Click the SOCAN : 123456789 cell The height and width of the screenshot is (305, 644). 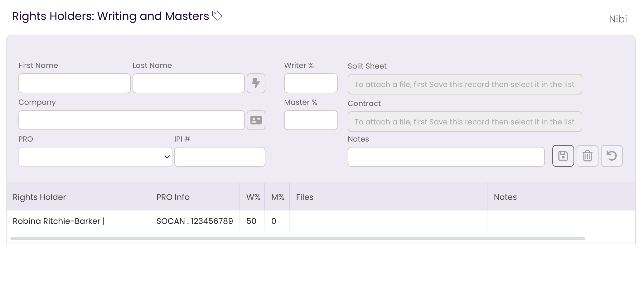195,221
